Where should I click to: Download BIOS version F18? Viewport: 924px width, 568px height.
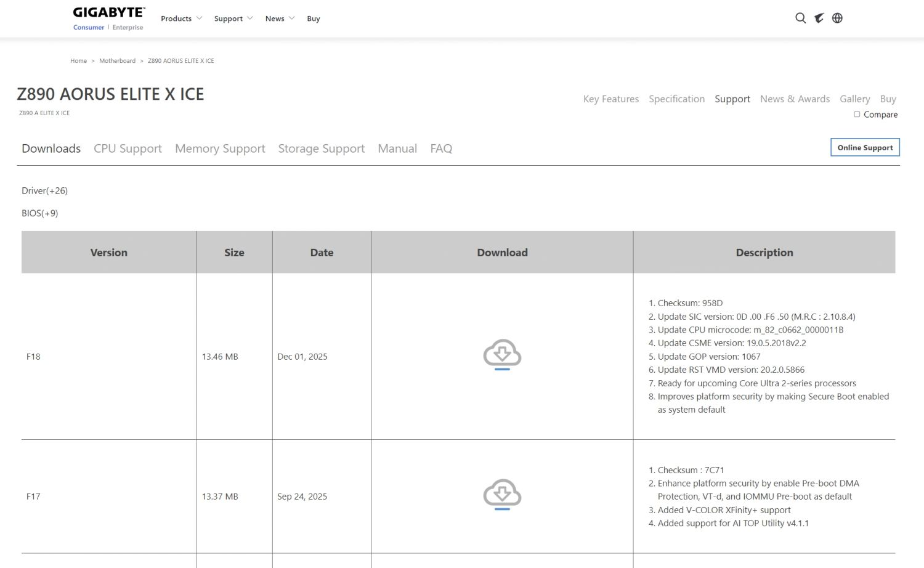pyautogui.click(x=502, y=355)
